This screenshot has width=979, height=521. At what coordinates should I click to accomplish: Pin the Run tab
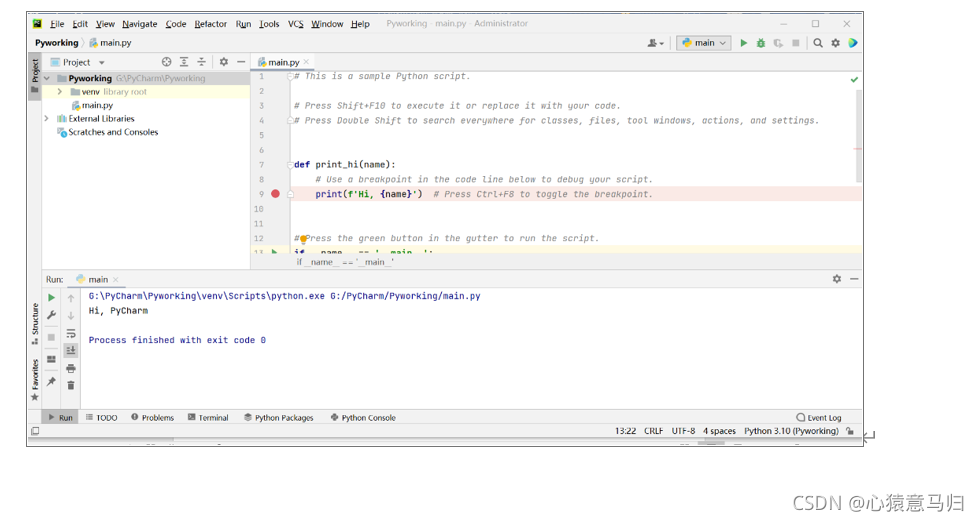click(51, 382)
